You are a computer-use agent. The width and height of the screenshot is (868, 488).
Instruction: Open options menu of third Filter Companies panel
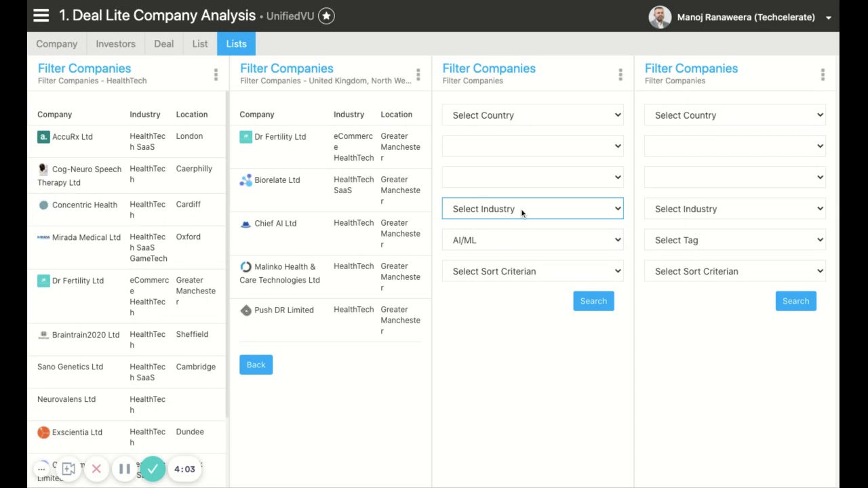click(620, 75)
